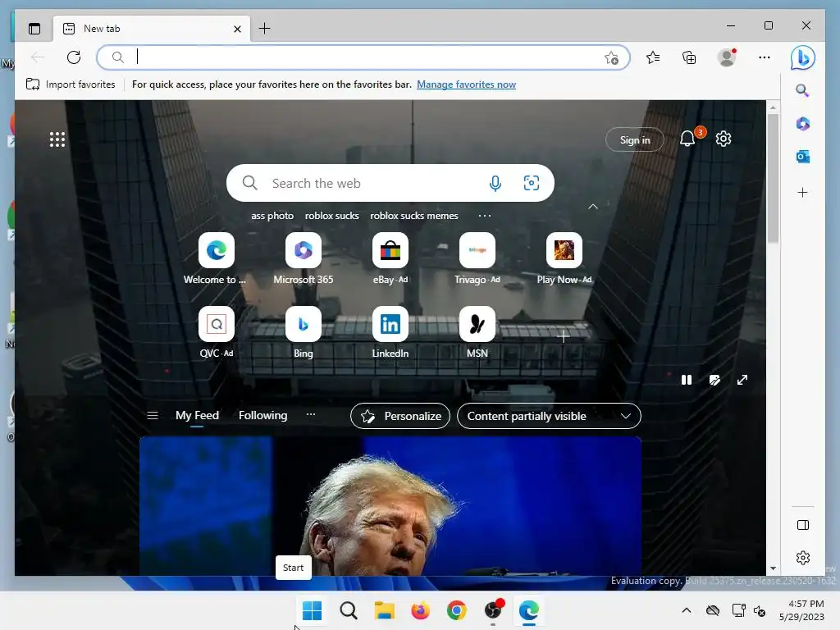The width and height of the screenshot is (840, 630).
Task: Click the page vertical scrollbar thumb
Action: coord(773,178)
